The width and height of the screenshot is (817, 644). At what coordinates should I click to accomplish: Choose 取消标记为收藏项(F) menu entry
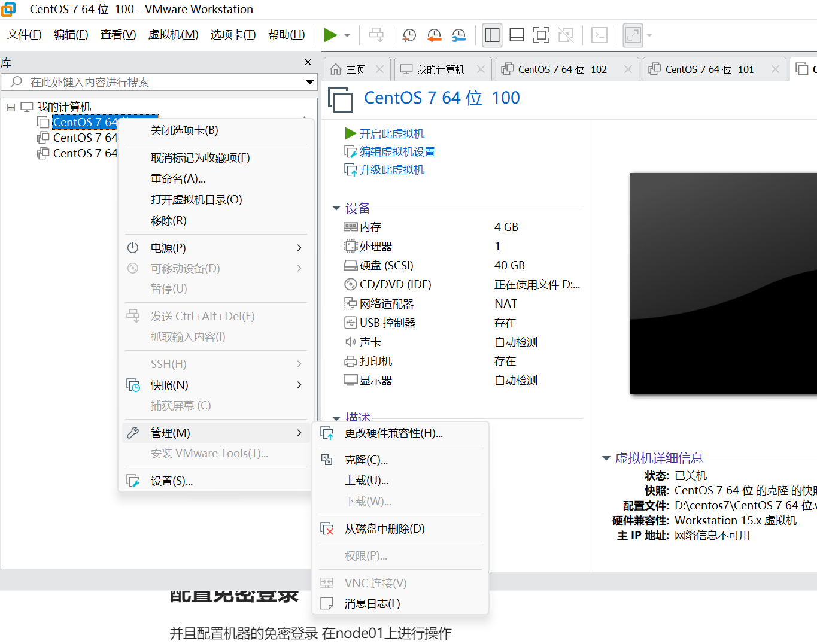(x=216, y=158)
